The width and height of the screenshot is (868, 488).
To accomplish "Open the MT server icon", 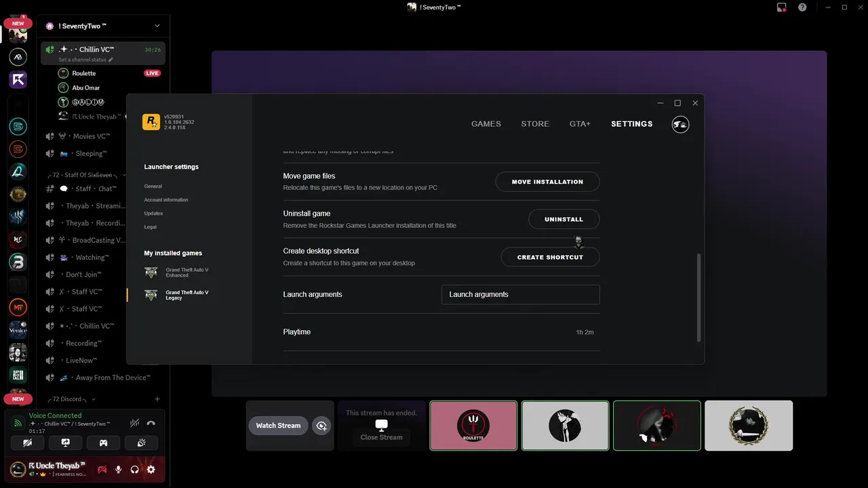I will tap(18, 307).
